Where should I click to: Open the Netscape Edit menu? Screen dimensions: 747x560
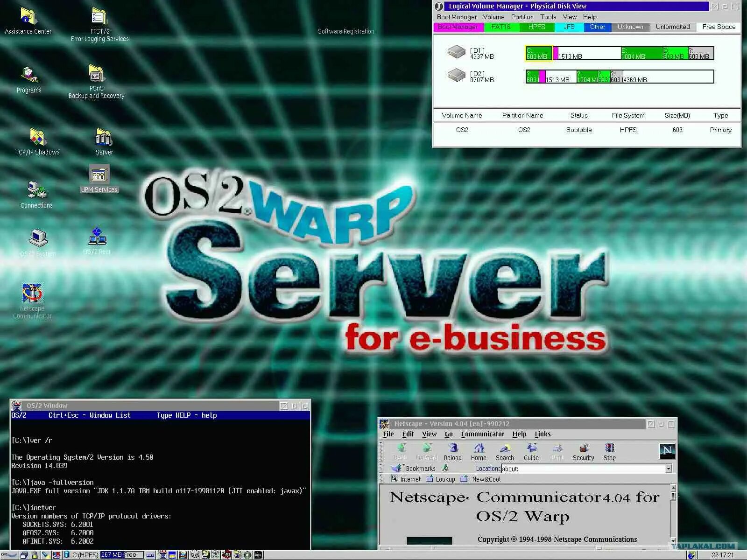pos(408,434)
